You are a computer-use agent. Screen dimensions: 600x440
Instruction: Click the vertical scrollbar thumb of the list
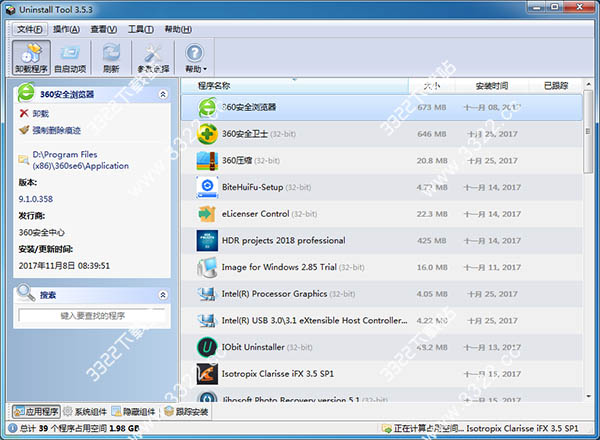588,132
